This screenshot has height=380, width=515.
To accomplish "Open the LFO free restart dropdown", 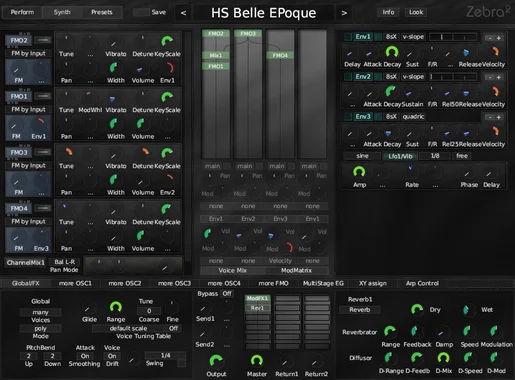I will (462, 156).
